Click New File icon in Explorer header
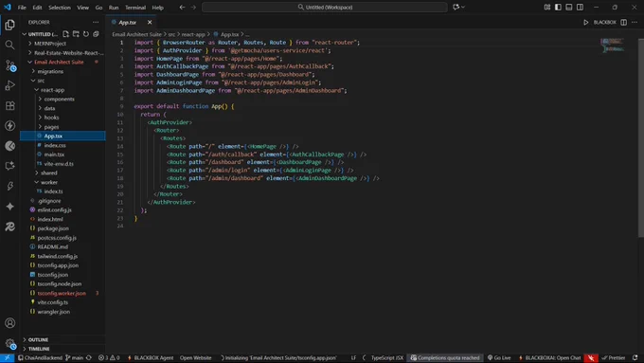 65,34
